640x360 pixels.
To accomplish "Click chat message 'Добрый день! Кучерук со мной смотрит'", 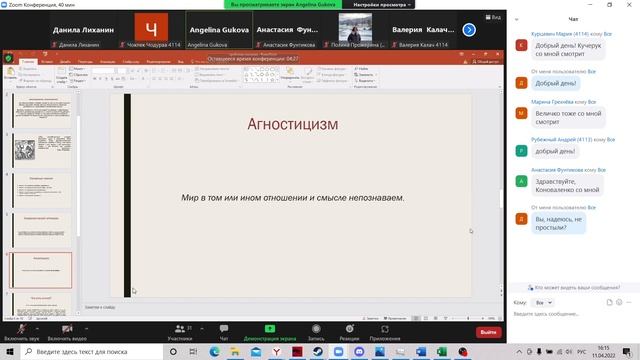I will [568, 49].
